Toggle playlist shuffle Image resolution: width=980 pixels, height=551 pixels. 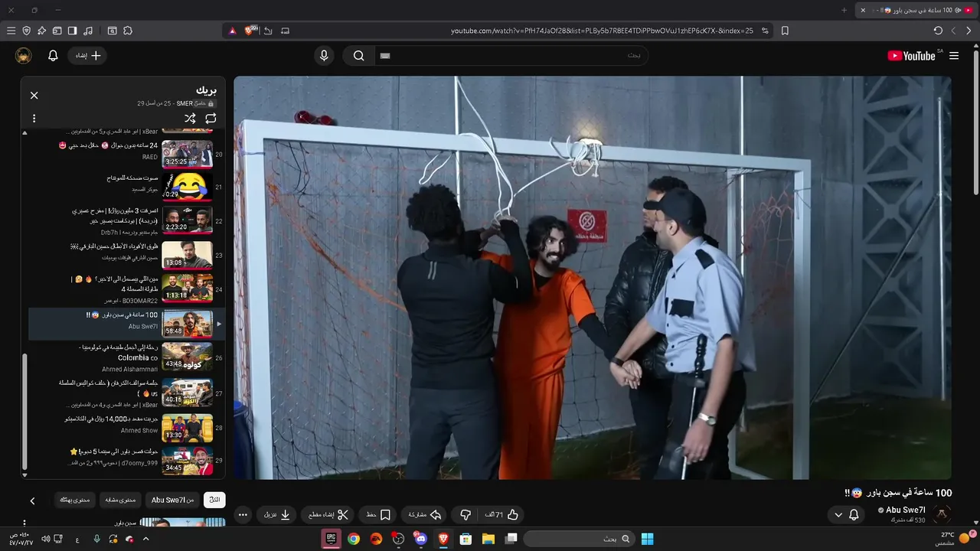click(x=190, y=119)
